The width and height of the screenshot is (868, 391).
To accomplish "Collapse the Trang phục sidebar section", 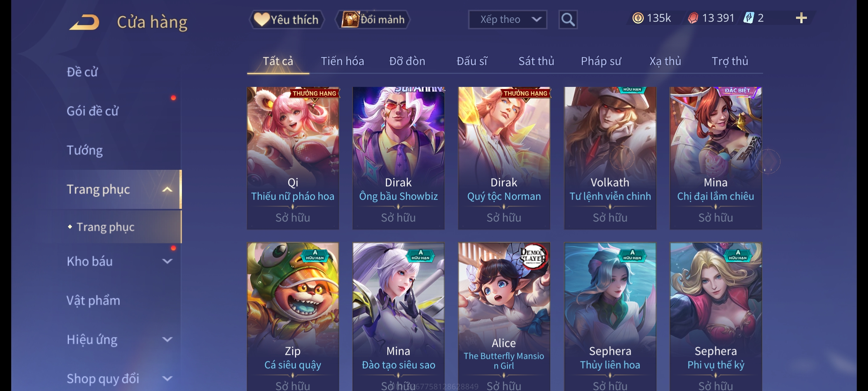I will click(x=167, y=190).
